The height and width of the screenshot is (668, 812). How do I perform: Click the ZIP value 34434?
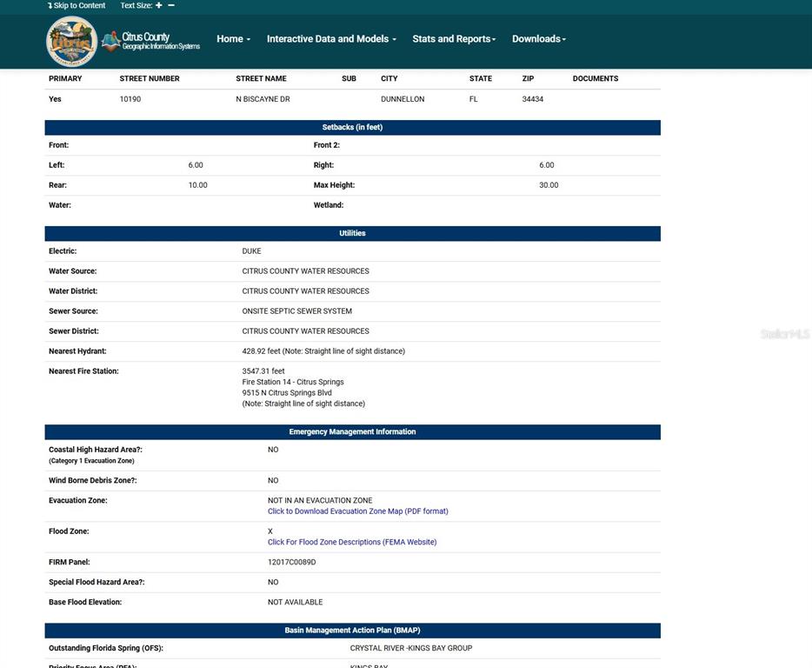click(532, 99)
